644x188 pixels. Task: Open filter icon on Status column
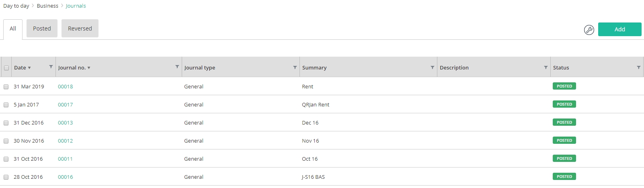639,67
